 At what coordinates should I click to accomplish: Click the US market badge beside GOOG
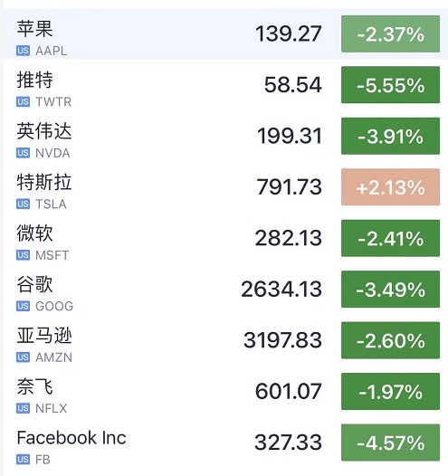23,306
